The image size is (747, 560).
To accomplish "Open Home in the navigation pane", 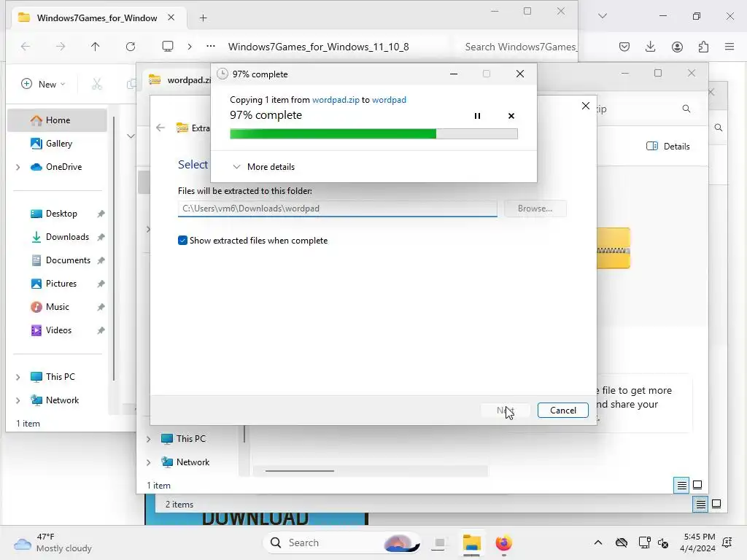I will 58,120.
